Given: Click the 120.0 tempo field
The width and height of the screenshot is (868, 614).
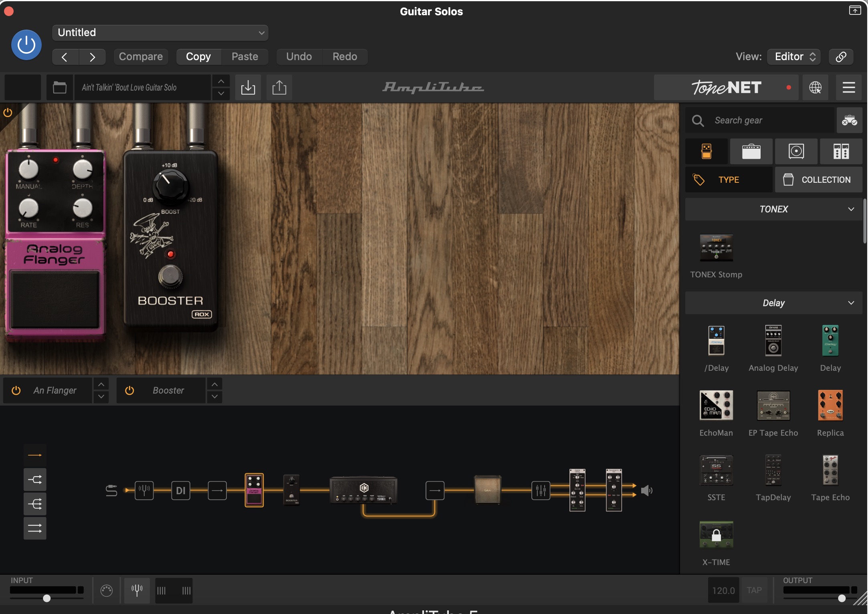Looking at the screenshot, I should pyautogui.click(x=723, y=590).
